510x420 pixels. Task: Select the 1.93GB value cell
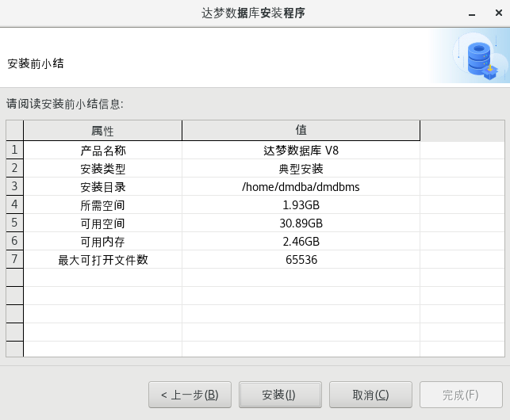click(301, 204)
